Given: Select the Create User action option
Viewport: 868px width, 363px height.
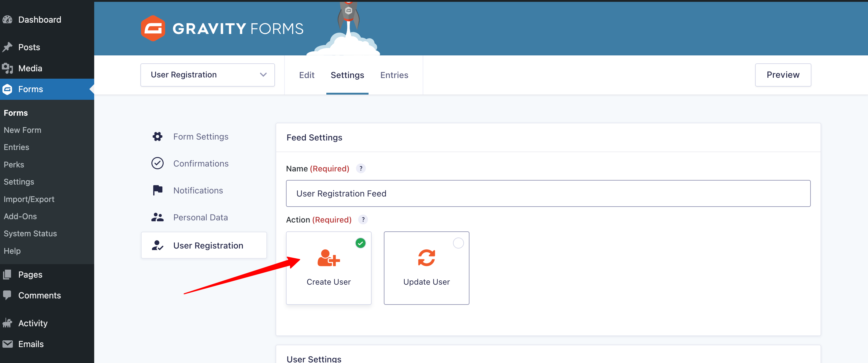Looking at the screenshot, I should 328,268.
